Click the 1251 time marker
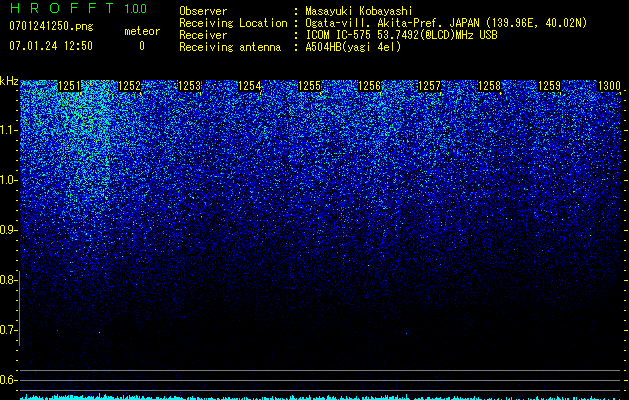This screenshot has width=629, height=400. [x=69, y=86]
